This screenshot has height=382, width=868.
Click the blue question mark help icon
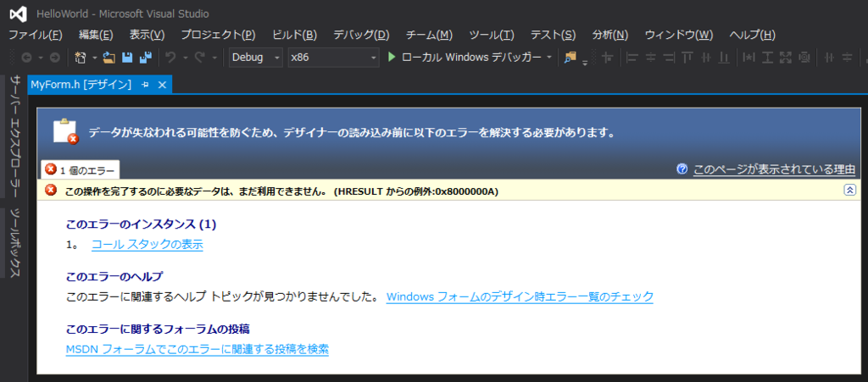coord(682,169)
